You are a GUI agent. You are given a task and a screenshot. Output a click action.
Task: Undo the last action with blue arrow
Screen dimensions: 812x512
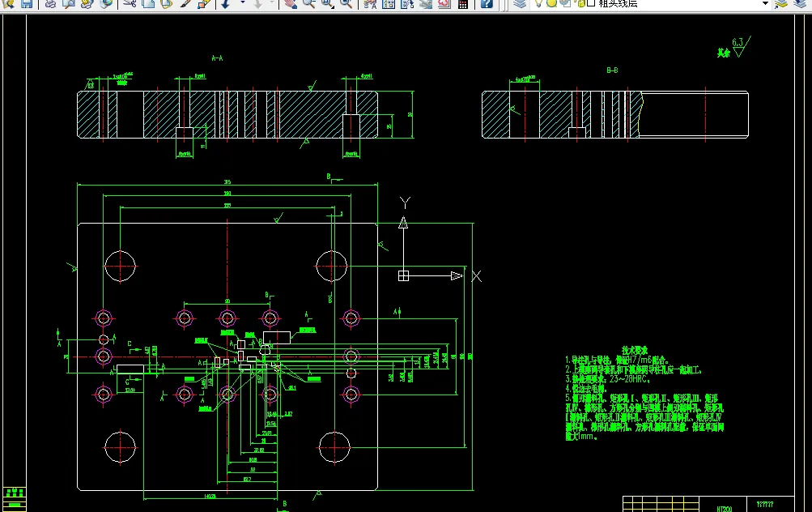[x=226, y=4]
